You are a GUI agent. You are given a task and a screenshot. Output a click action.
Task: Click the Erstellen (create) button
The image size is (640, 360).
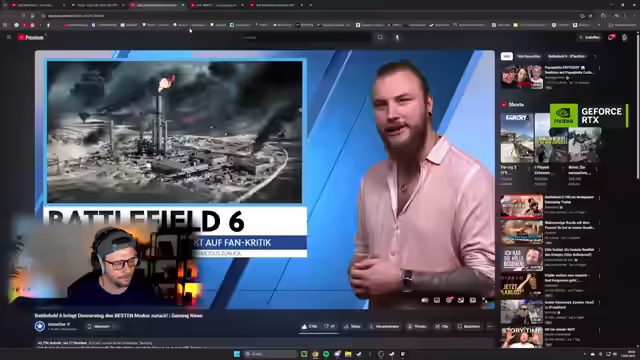tap(589, 37)
